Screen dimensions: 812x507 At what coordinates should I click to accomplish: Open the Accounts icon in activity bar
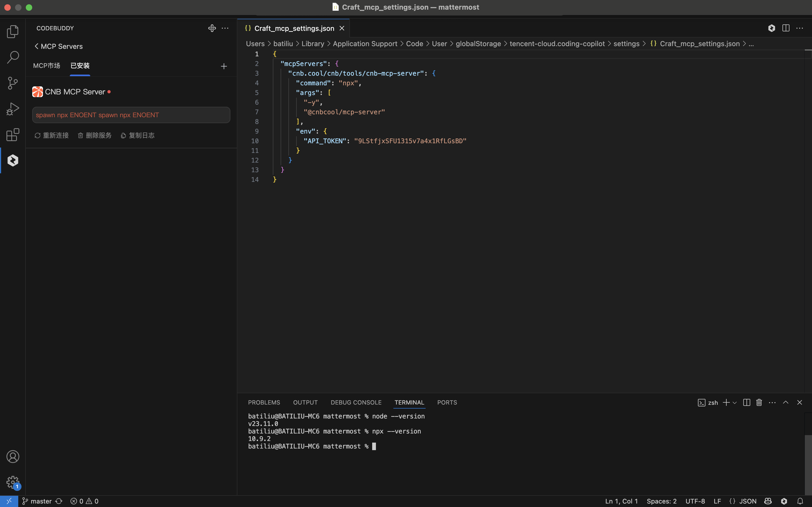pos(13,457)
